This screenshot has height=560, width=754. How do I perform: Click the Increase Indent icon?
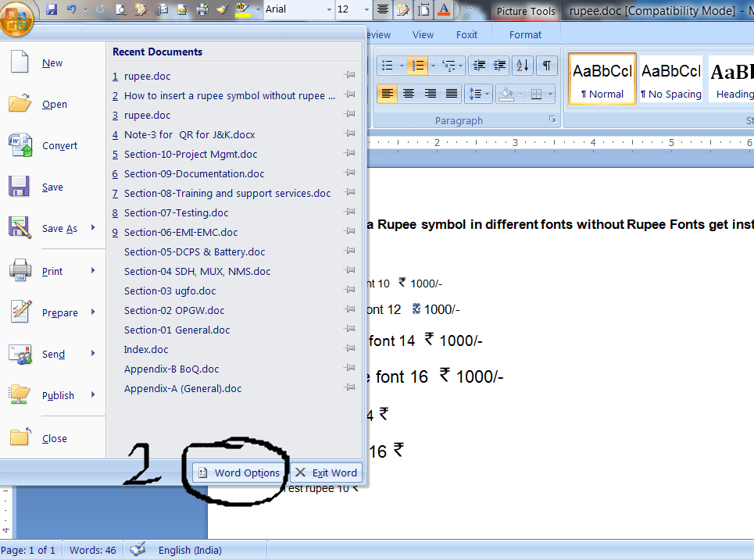click(499, 66)
